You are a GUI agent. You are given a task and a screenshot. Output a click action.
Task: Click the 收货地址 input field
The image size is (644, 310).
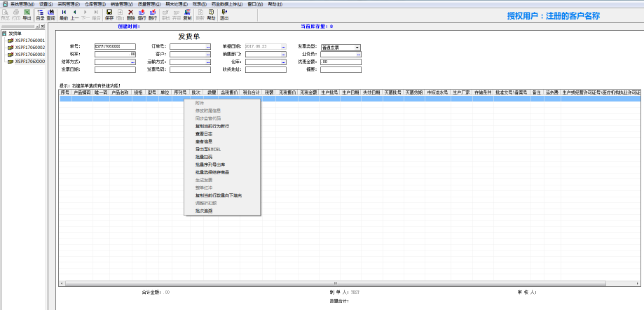266,70
